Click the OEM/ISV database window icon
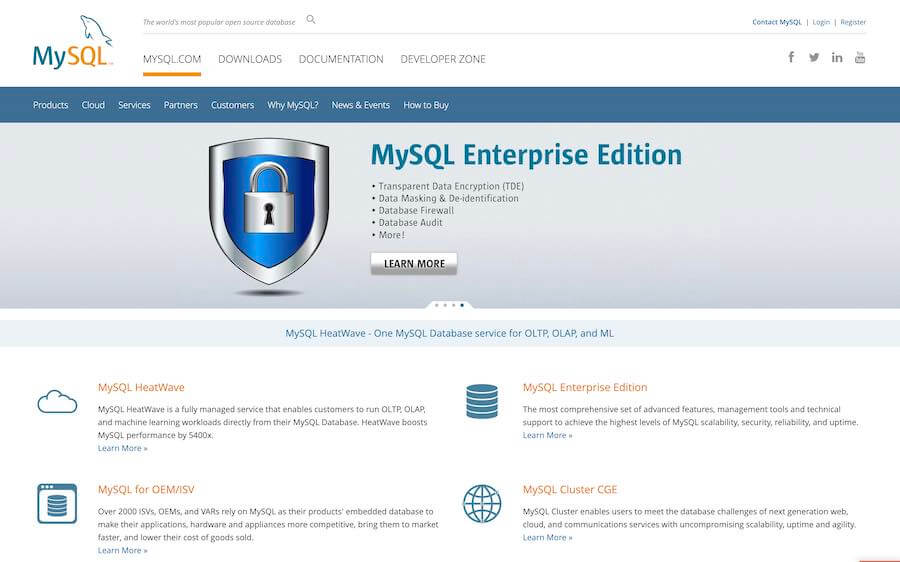 pos(57,503)
